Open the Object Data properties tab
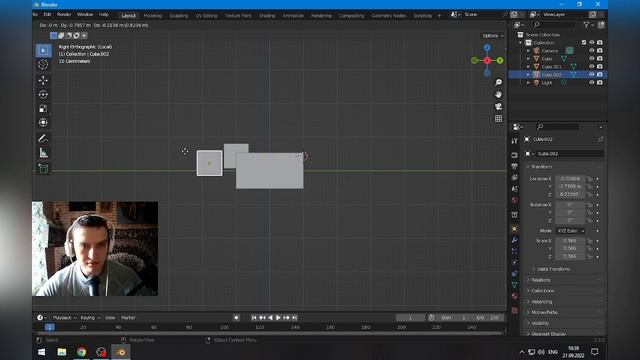The height and width of the screenshot is (360, 640). point(515,284)
